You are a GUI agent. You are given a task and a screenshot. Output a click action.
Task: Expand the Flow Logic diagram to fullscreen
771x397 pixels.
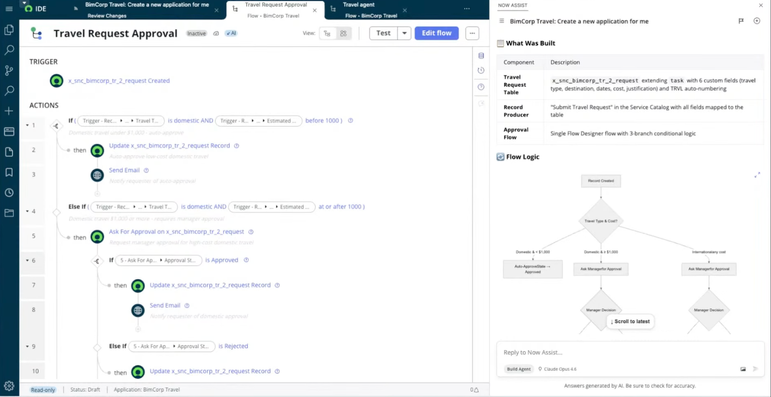757,175
